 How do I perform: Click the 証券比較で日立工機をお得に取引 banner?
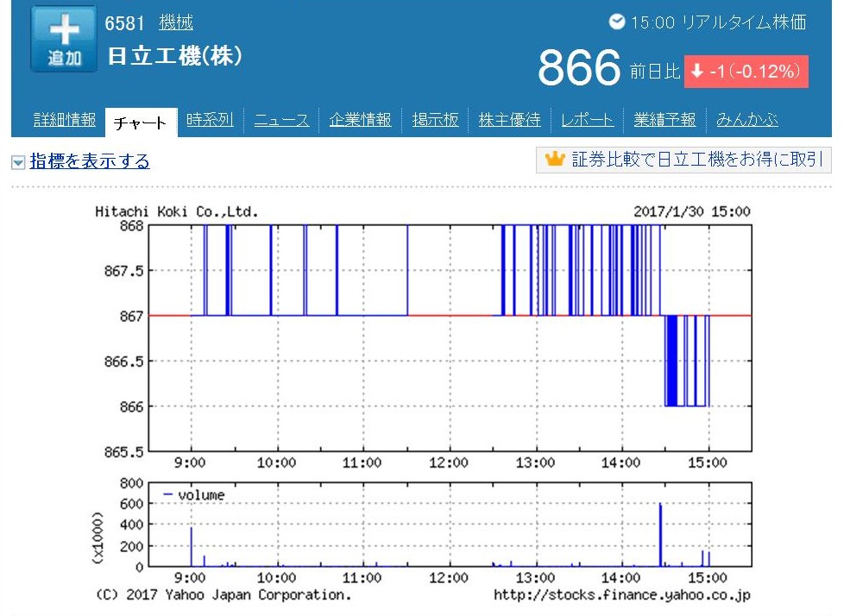pyautogui.click(x=683, y=160)
